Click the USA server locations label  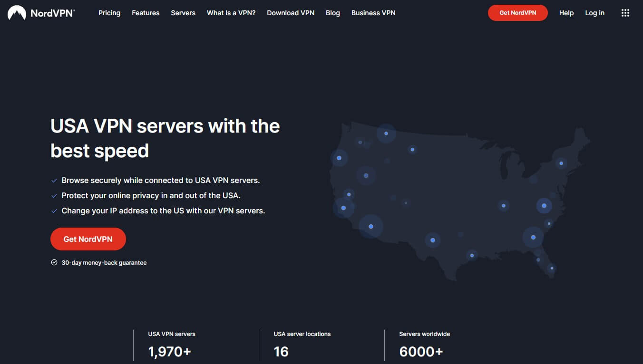tap(302, 334)
